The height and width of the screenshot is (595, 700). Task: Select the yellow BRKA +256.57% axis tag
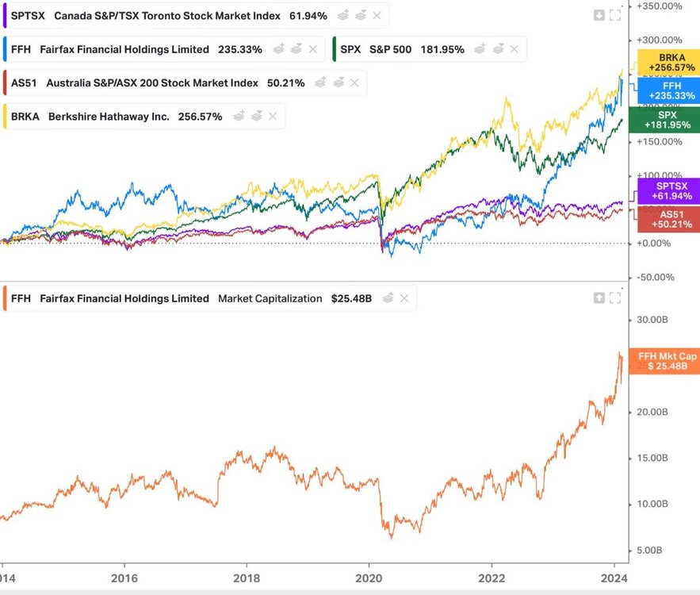click(668, 63)
